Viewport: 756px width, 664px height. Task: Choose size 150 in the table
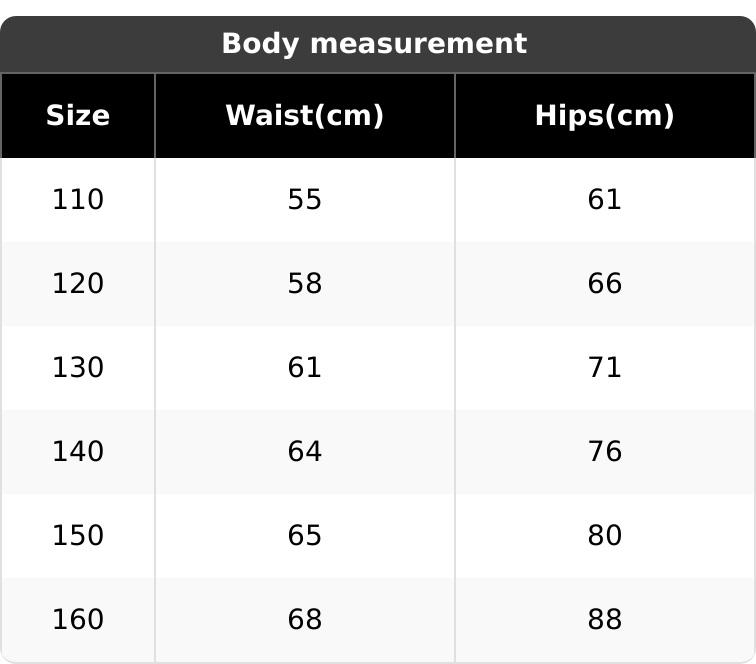[x=78, y=536]
